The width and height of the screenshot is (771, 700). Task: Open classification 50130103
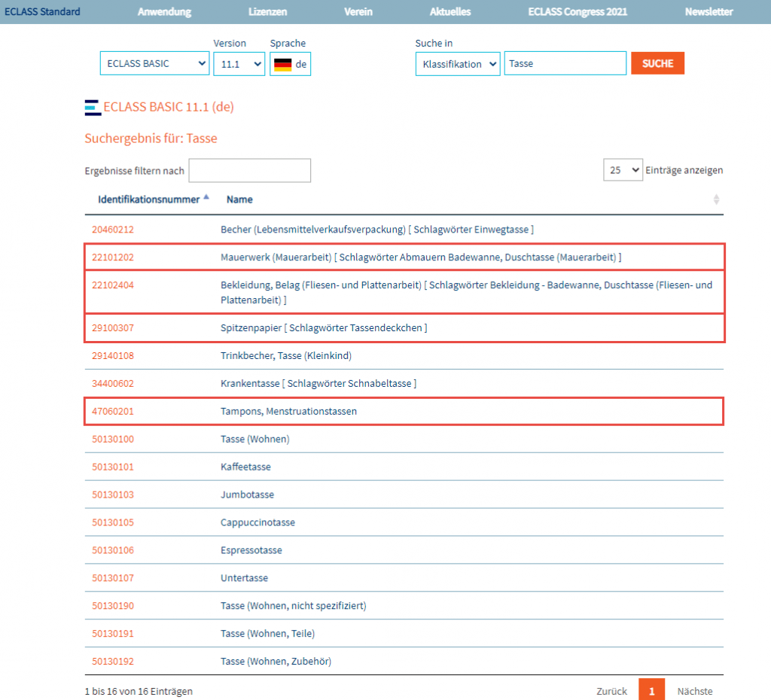113,495
